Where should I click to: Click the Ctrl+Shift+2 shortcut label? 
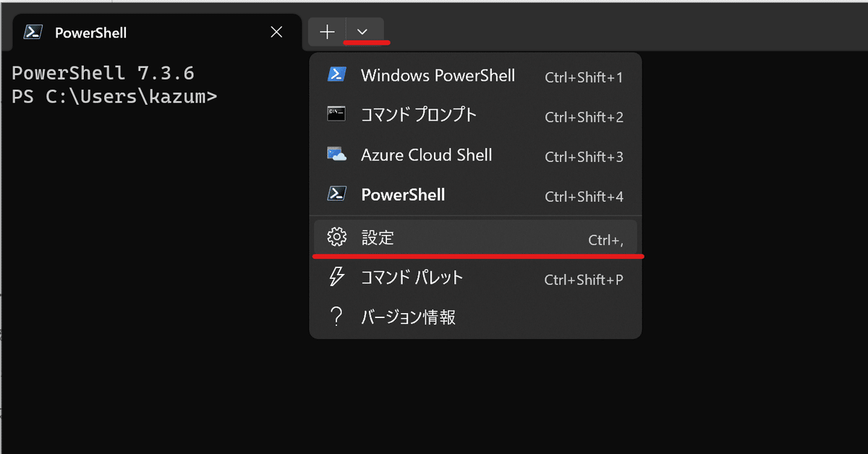point(584,117)
